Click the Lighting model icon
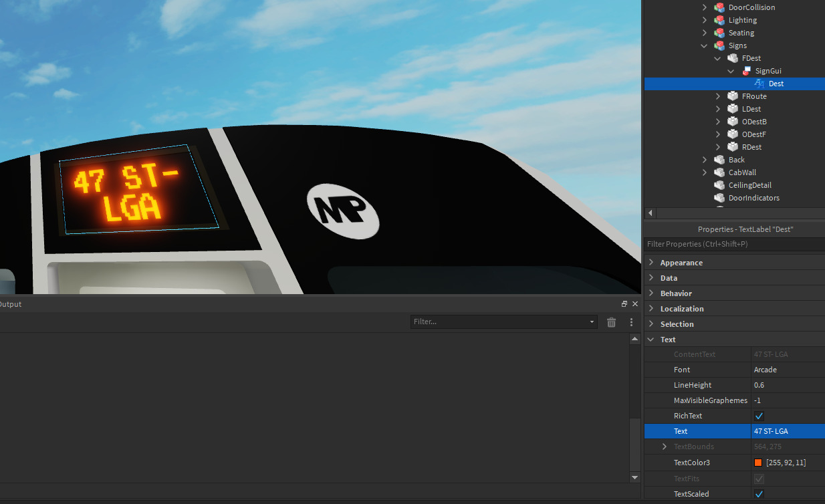The image size is (825, 504). (719, 20)
